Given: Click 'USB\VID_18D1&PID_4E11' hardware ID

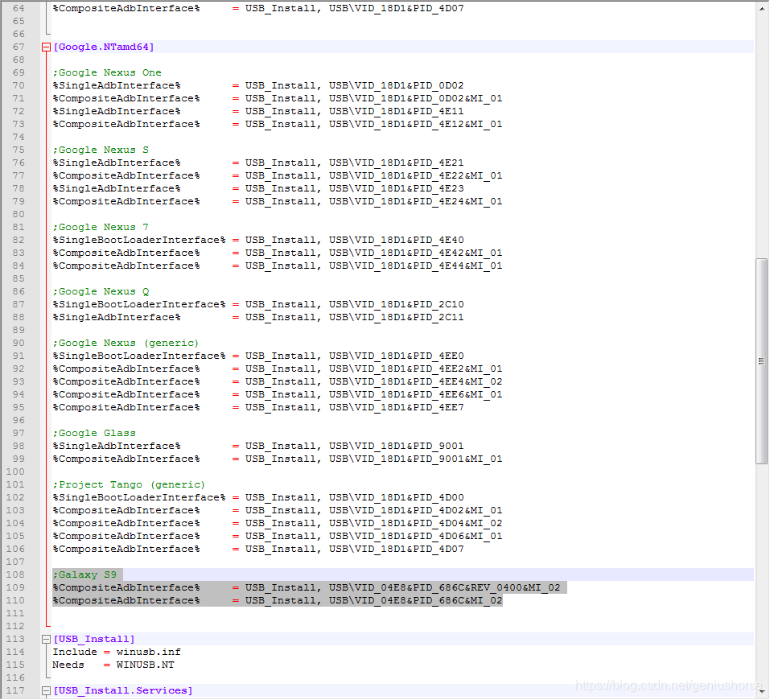Looking at the screenshot, I should coord(397,112).
